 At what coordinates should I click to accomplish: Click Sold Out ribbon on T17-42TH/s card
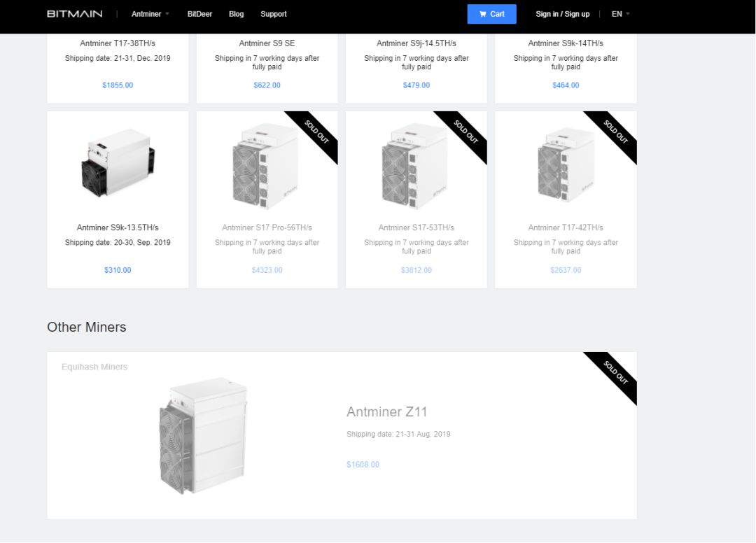[616, 132]
